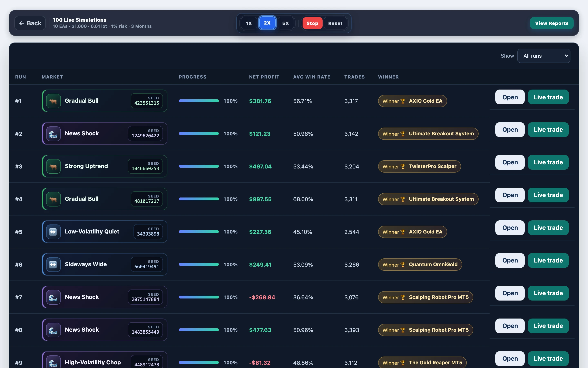Click the TRADES column header

coord(354,77)
